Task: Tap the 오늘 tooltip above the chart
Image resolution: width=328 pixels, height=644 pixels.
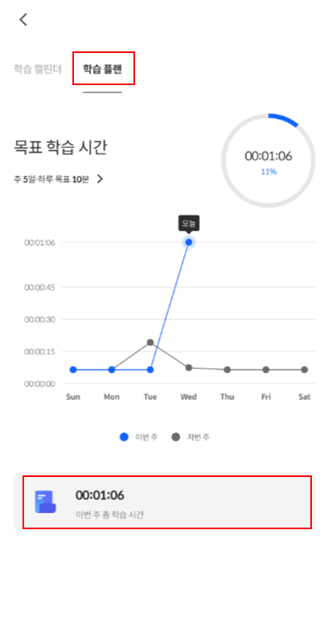Action: [189, 223]
